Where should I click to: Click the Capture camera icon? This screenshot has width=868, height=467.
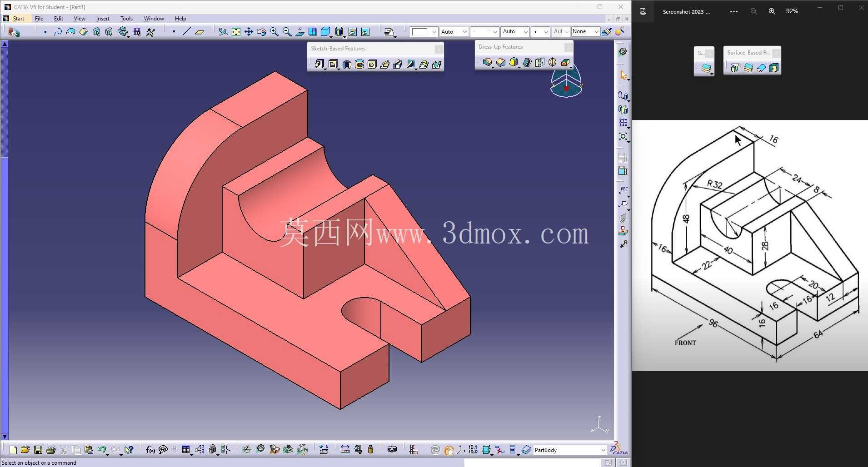tap(392, 450)
